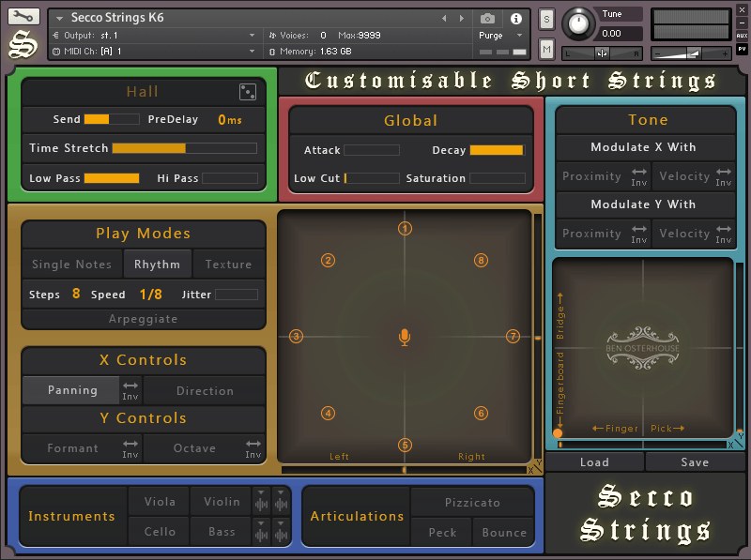Go to the next instrument preset arrow
Screen dimensions: 751x560
[x=461, y=18]
